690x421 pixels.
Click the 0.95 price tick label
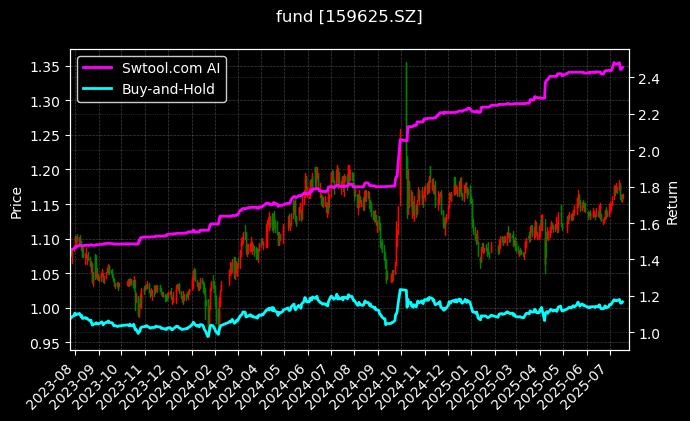pyautogui.click(x=45, y=343)
